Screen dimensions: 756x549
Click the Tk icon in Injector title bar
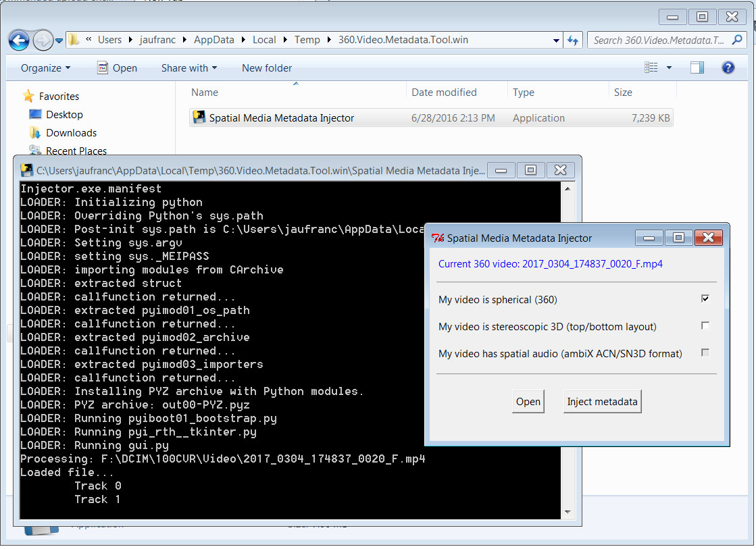[438, 238]
